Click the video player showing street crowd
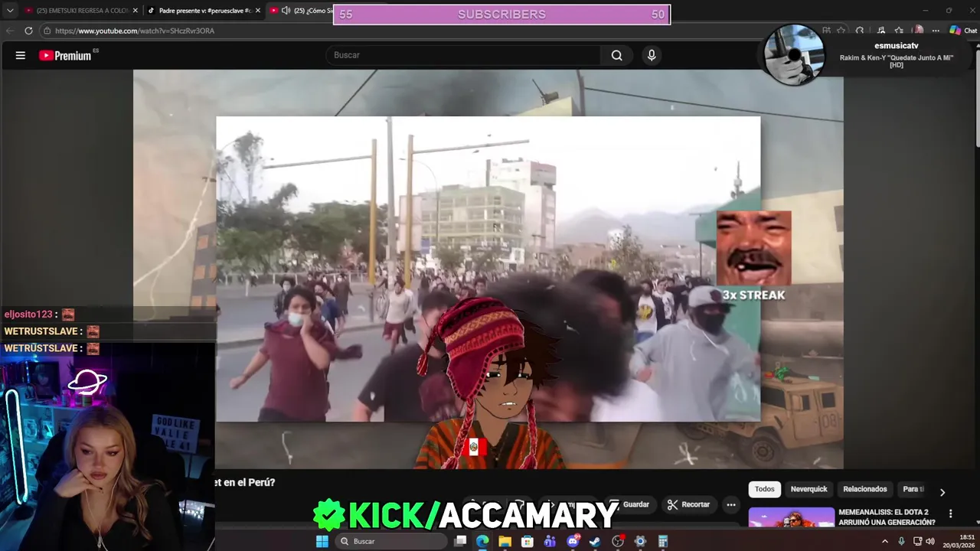Image resolution: width=980 pixels, height=551 pixels. click(488, 269)
